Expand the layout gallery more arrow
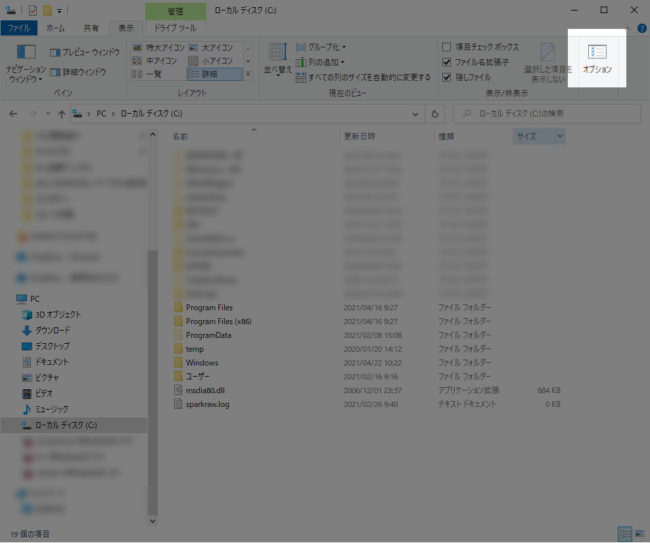The height and width of the screenshot is (543, 650). tap(248, 74)
